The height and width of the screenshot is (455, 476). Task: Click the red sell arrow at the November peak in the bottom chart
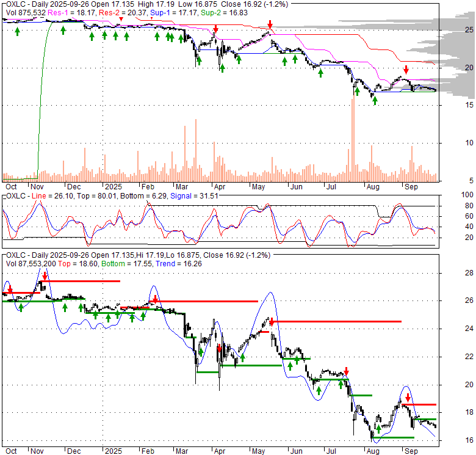[x=45, y=276]
